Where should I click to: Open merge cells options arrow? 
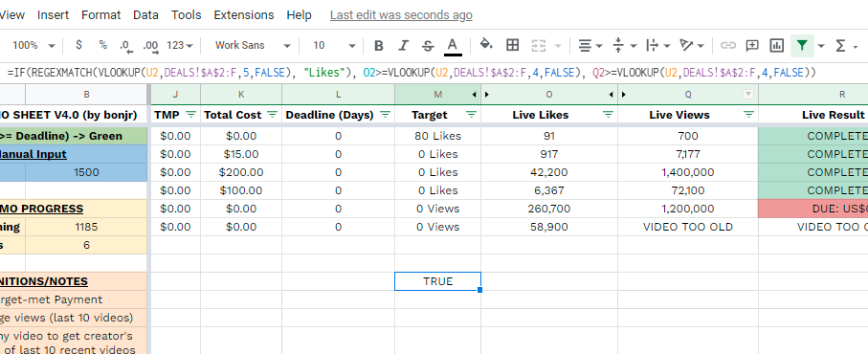[x=557, y=45]
